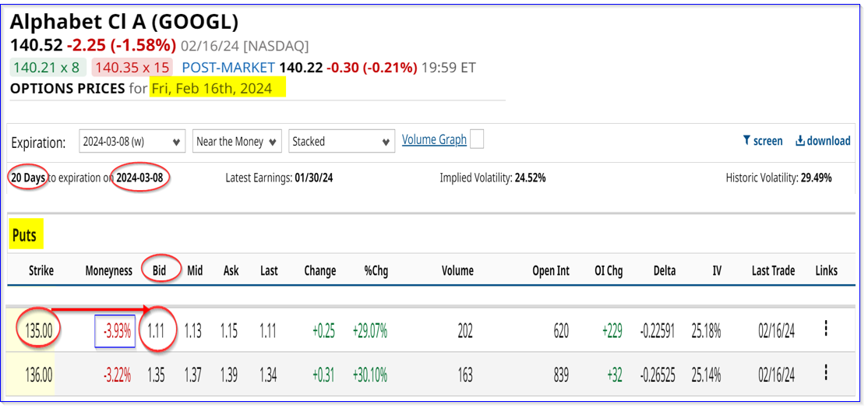Select the 135.00 strike price cell
Viewport: 868px width, 412px height.
[37, 331]
